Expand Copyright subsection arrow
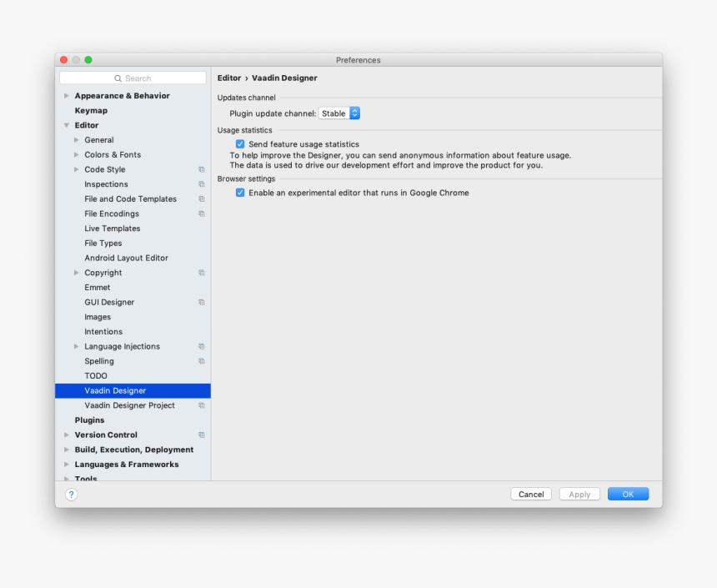The width and height of the screenshot is (717, 588). [77, 273]
